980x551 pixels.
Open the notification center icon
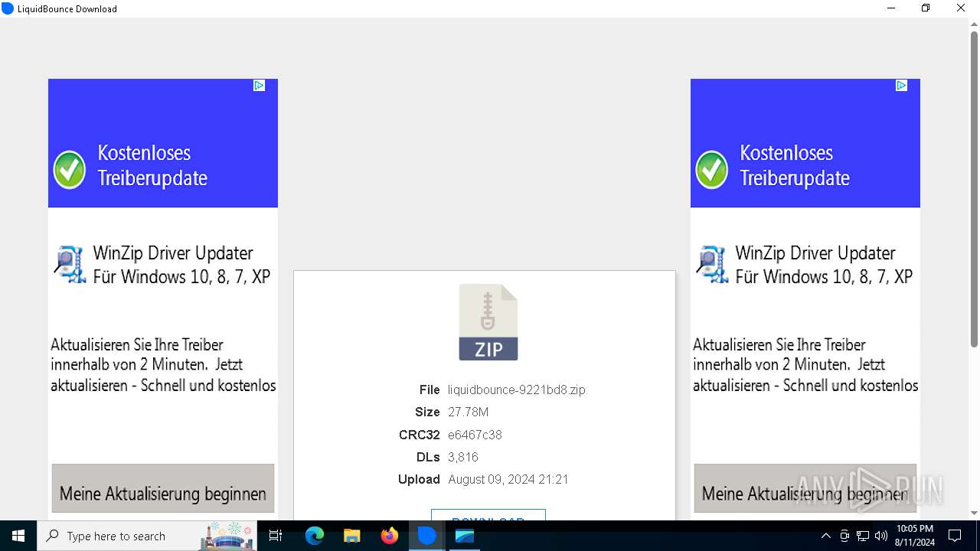coord(955,536)
